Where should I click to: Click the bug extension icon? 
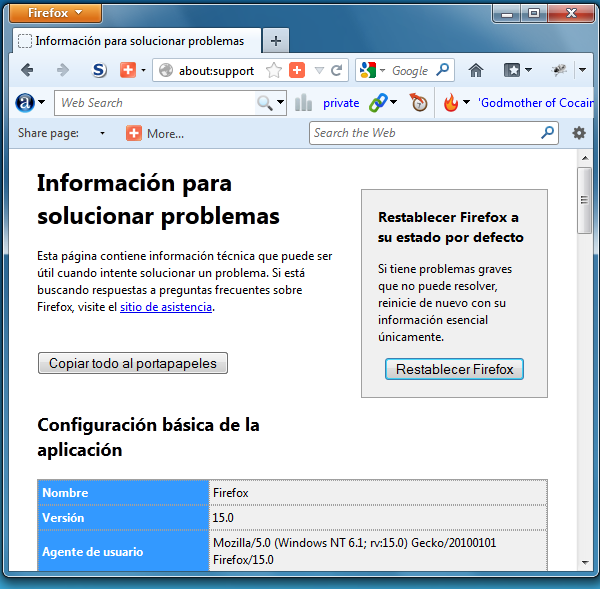tap(558, 70)
